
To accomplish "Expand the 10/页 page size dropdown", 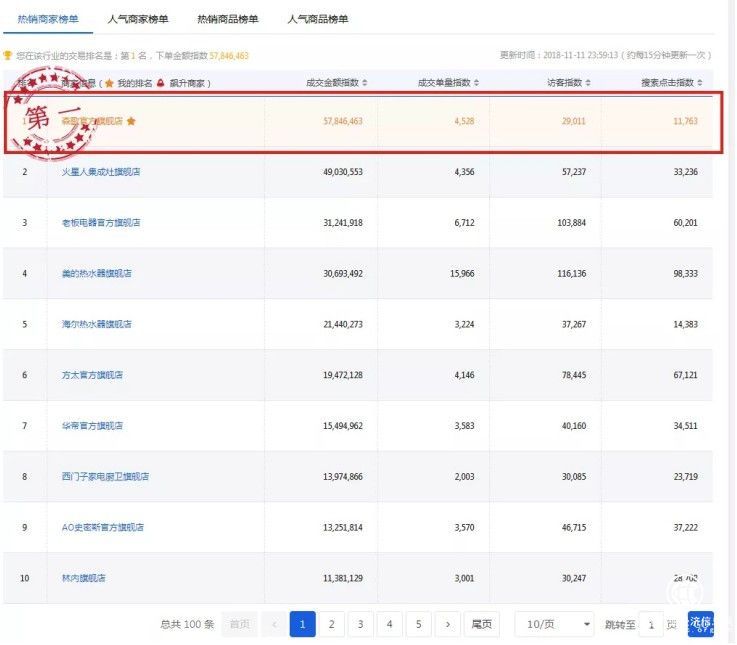I will [555, 624].
